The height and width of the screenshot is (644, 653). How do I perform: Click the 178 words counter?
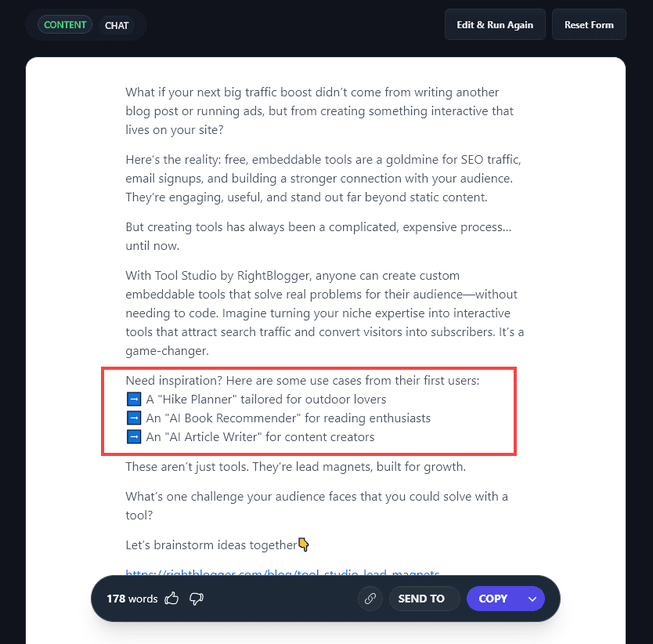pyautogui.click(x=132, y=599)
